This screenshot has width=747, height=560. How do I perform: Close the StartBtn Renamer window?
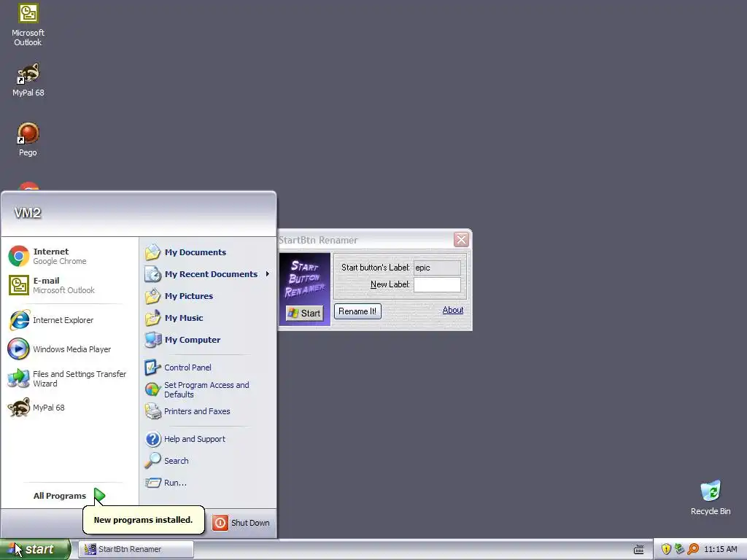click(461, 239)
